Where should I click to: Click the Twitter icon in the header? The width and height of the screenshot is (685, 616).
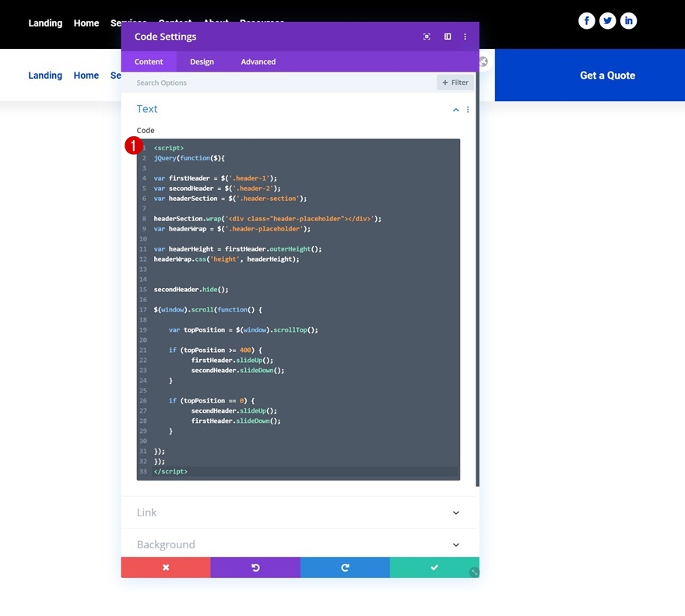pos(607,21)
